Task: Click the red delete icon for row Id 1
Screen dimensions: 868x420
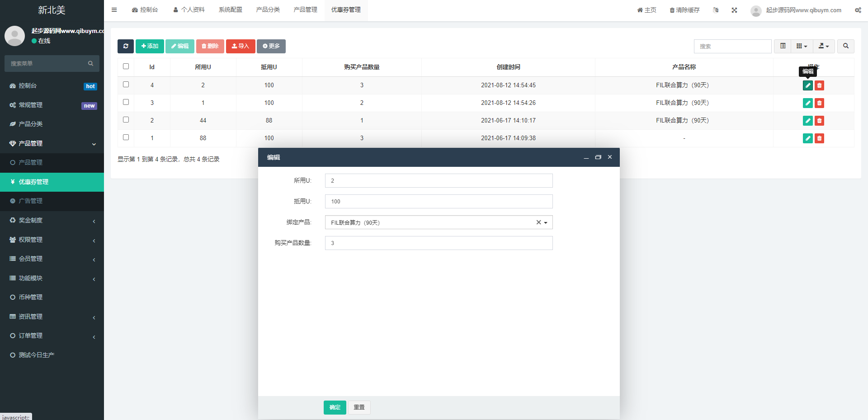Action: (x=819, y=138)
